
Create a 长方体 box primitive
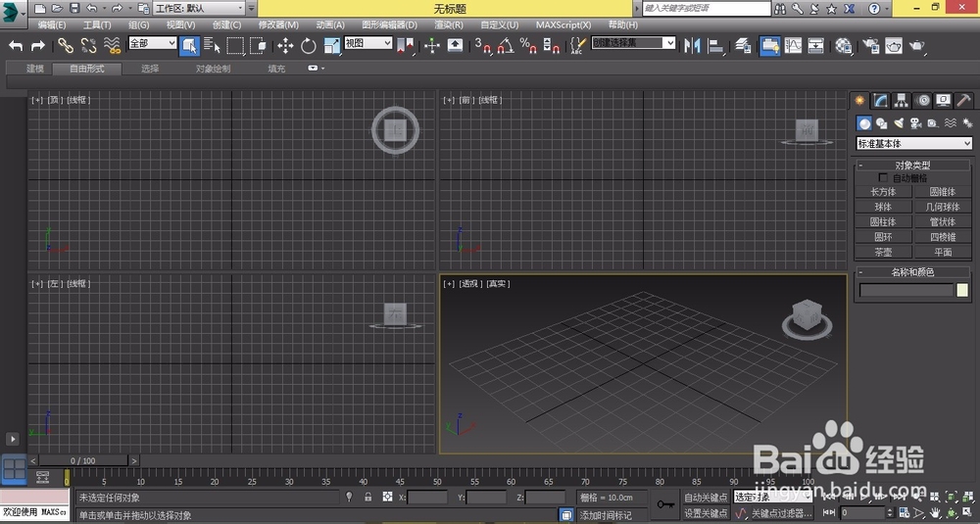883,192
